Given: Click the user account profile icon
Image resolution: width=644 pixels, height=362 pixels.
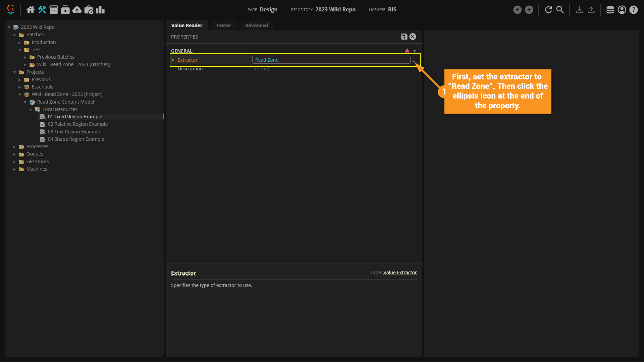Looking at the screenshot, I should [622, 10].
